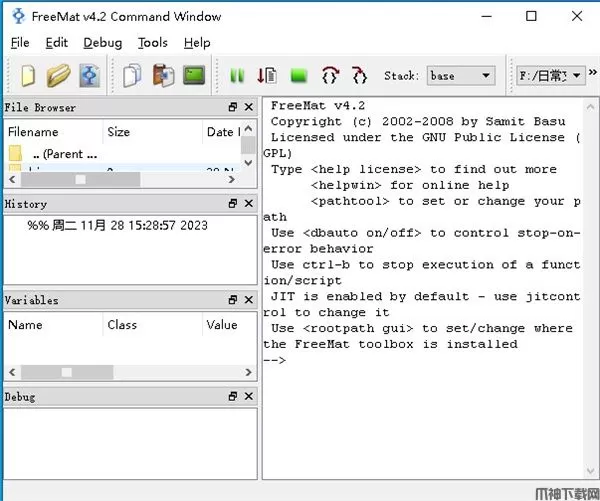Click File Browser scroll up arrow
This screenshot has height=501, width=600.
pyautogui.click(x=248, y=128)
